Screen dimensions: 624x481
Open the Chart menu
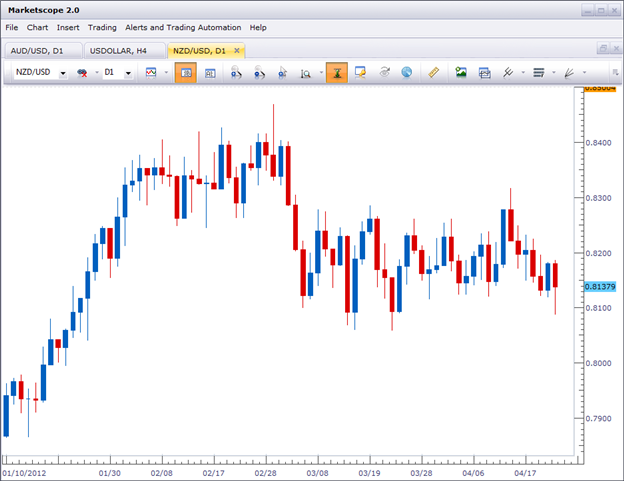click(37, 27)
